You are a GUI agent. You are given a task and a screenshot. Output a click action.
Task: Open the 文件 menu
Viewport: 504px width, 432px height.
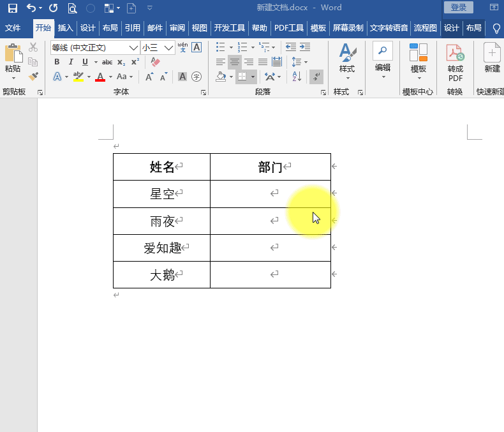[13, 28]
